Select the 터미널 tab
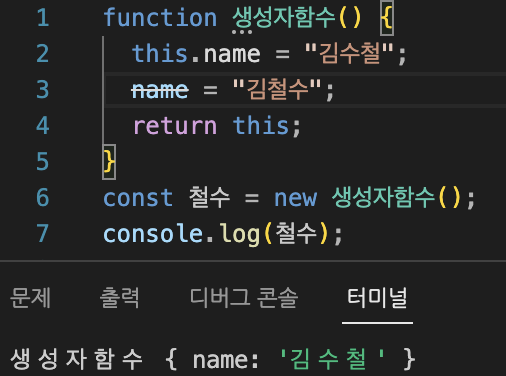Viewport: 506px width, 376px height. [377, 298]
